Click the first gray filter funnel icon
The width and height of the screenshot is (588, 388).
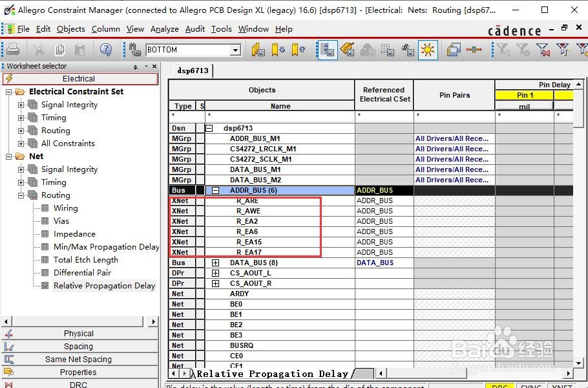click(503, 50)
